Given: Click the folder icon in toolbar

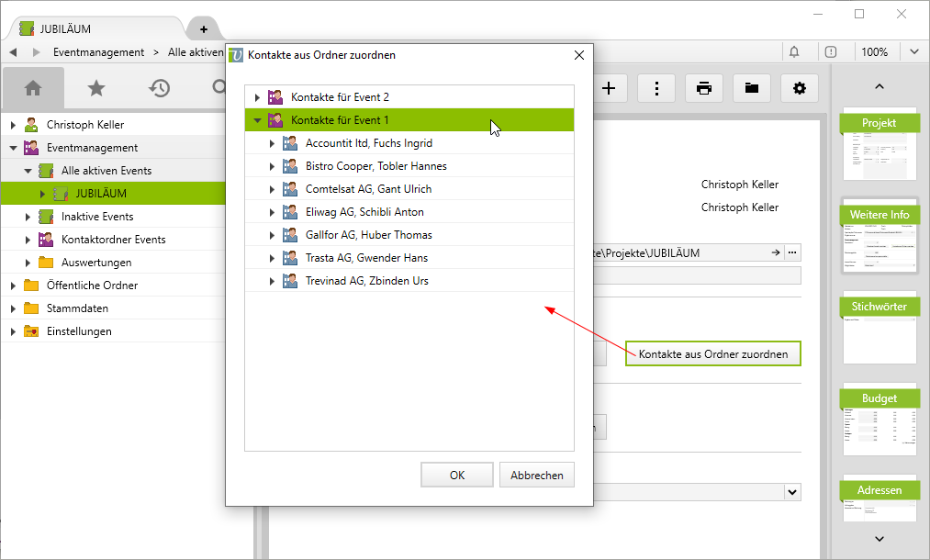Looking at the screenshot, I should pyautogui.click(x=752, y=88).
